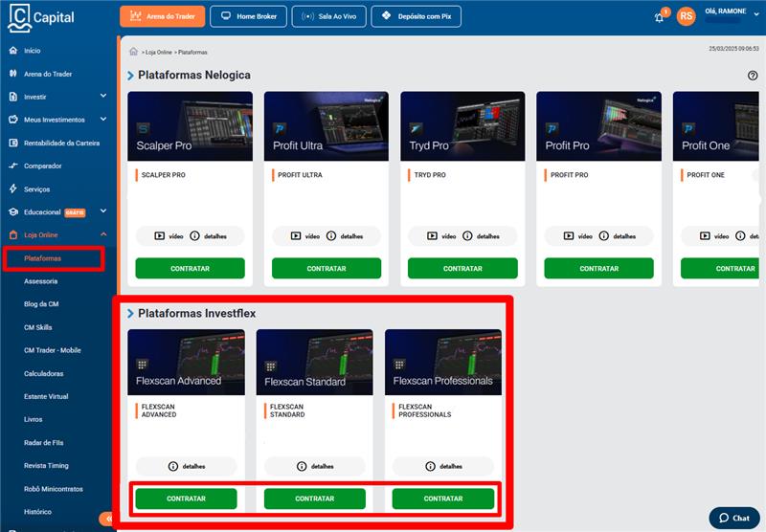
Task: Open the Sala Ao Vivo top tab
Action: point(328,16)
